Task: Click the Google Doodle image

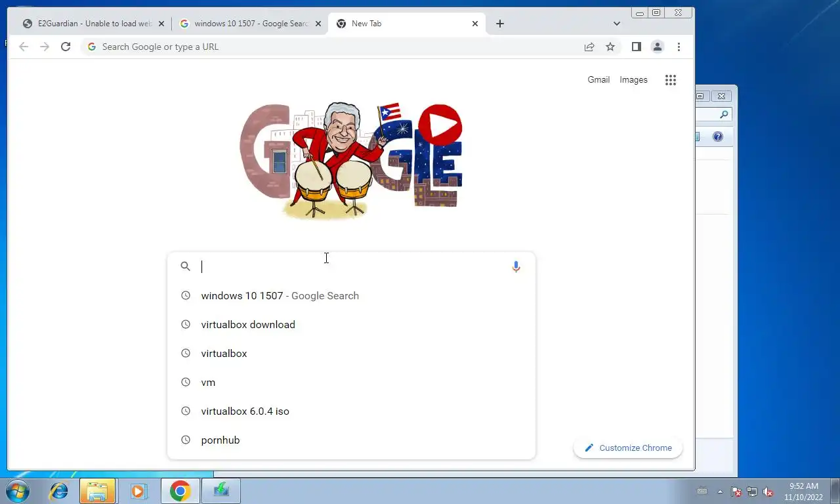Action: pos(351,159)
